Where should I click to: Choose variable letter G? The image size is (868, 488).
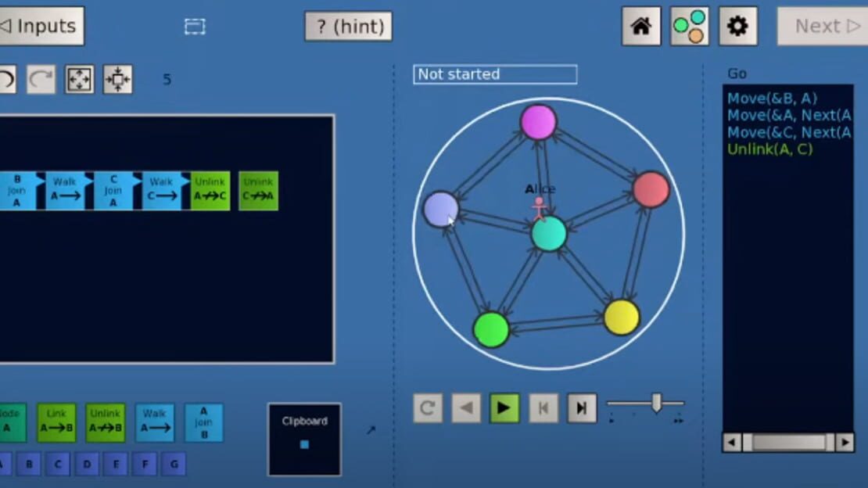coord(174,465)
